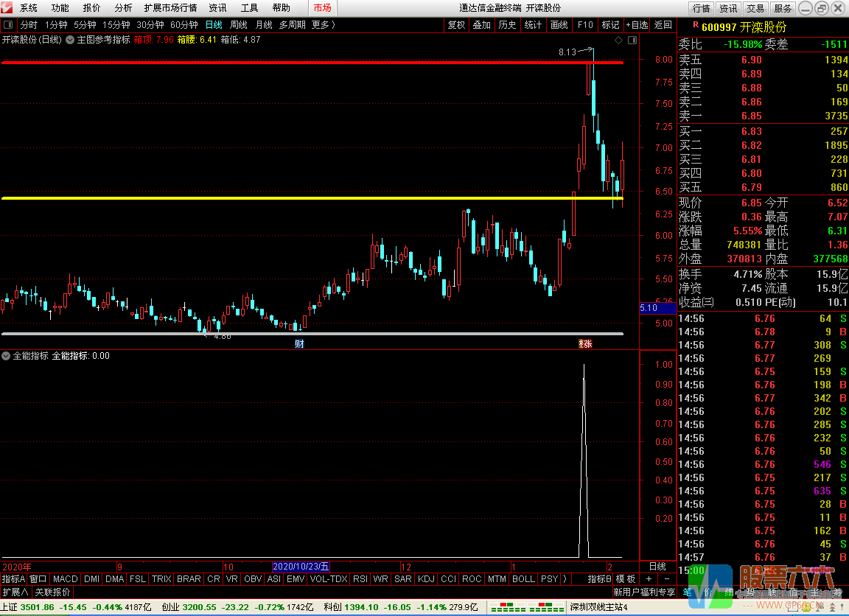The height and width of the screenshot is (616, 849).
Task: Expand more indicator tabs after PSY
Action: click(565, 578)
